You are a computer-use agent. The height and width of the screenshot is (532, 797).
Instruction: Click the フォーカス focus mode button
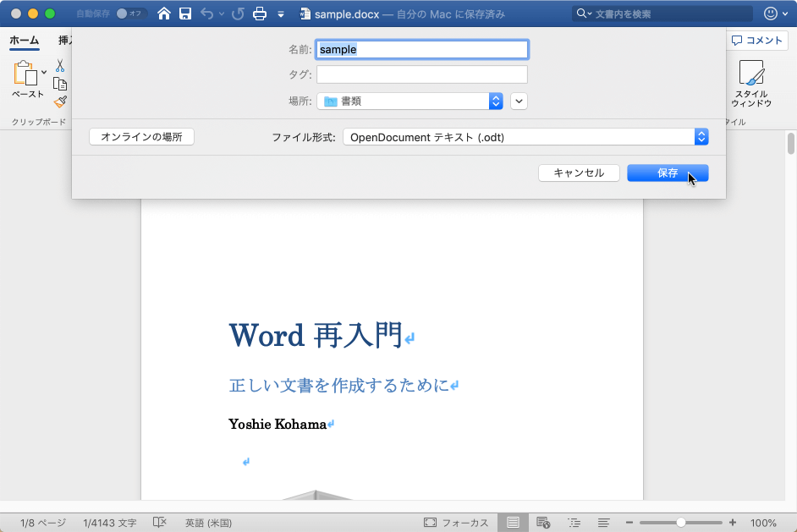(456, 523)
